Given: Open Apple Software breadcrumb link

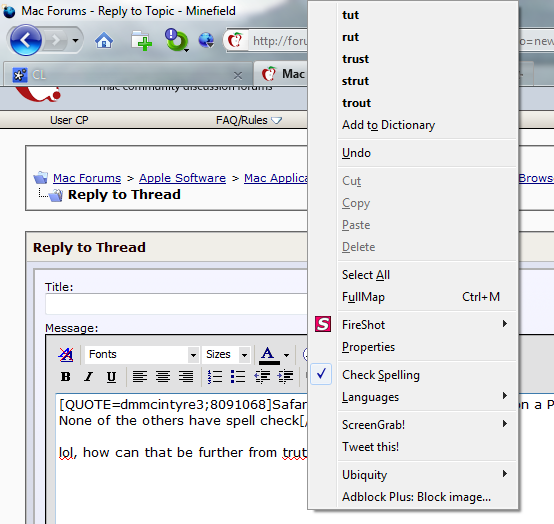Looking at the screenshot, I should (x=182, y=178).
